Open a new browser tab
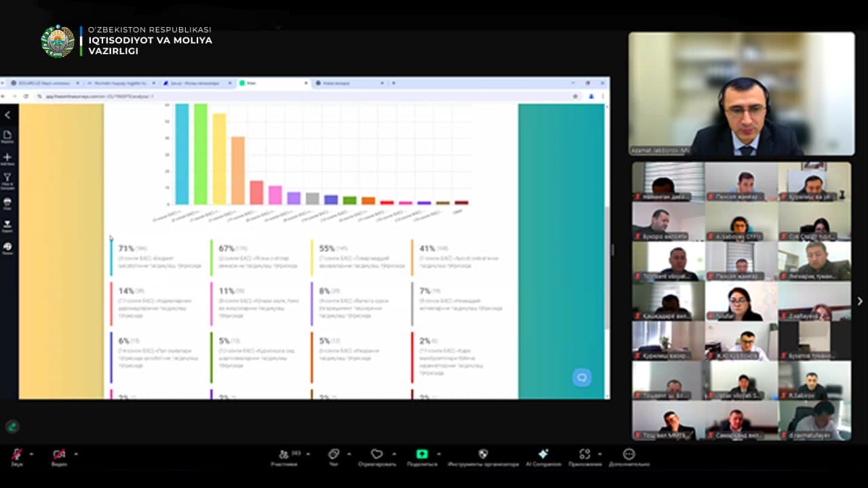This screenshot has width=868, height=488. (x=394, y=83)
